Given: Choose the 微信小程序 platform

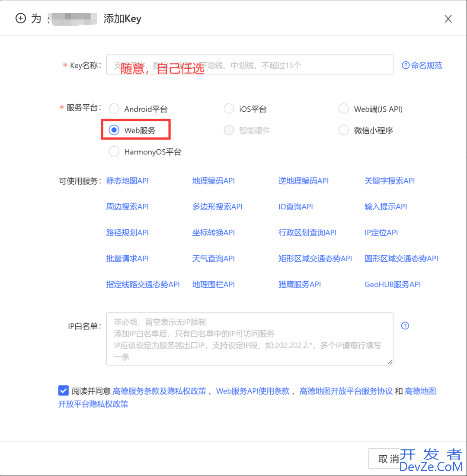Looking at the screenshot, I should [343, 130].
